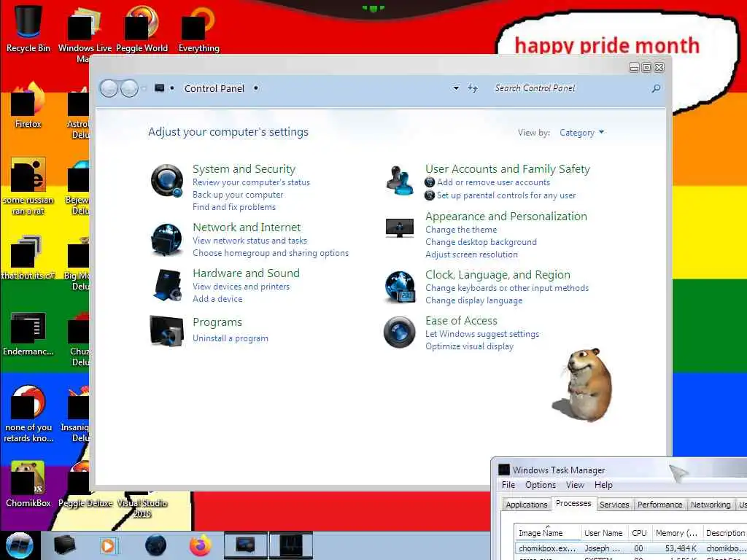This screenshot has height=560, width=747.
Task: Select the ChomikBox desktop icon
Action: [x=28, y=484]
